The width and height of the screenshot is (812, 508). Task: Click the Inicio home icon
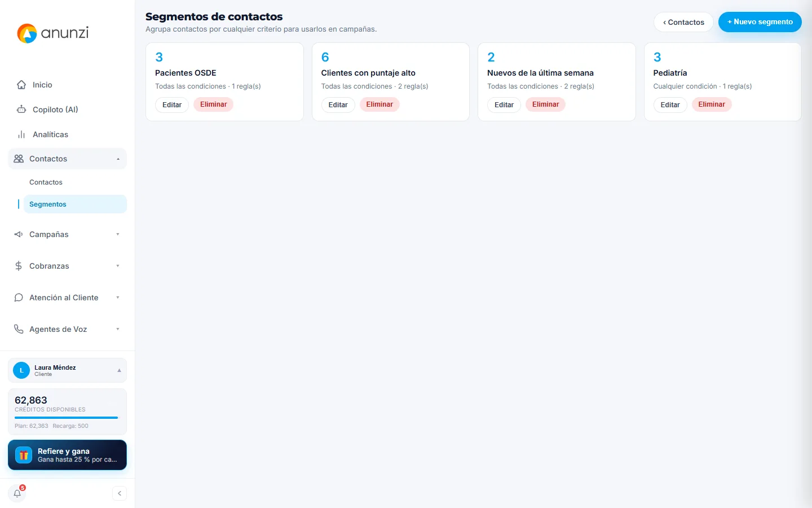pos(21,85)
